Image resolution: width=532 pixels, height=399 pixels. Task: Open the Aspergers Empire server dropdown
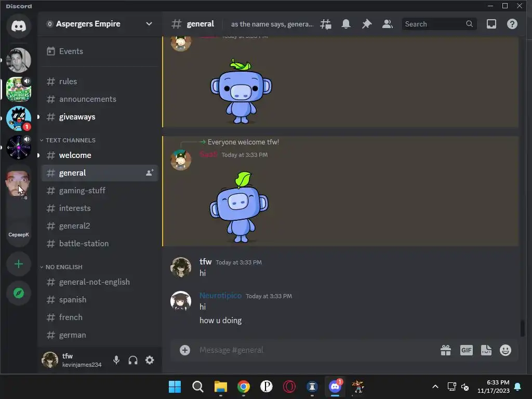pyautogui.click(x=99, y=24)
